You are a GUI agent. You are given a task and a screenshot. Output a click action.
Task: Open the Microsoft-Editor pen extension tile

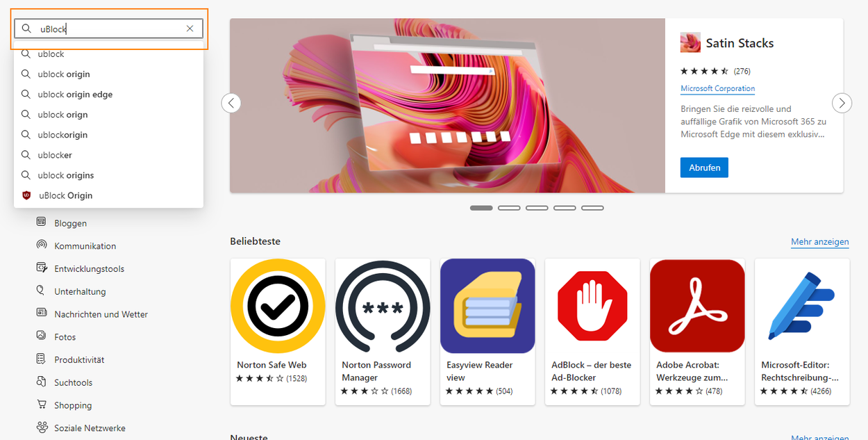(x=802, y=332)
